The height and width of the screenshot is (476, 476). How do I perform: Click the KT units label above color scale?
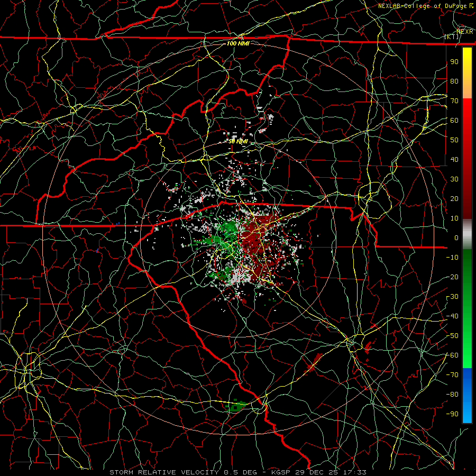point(452,36)
